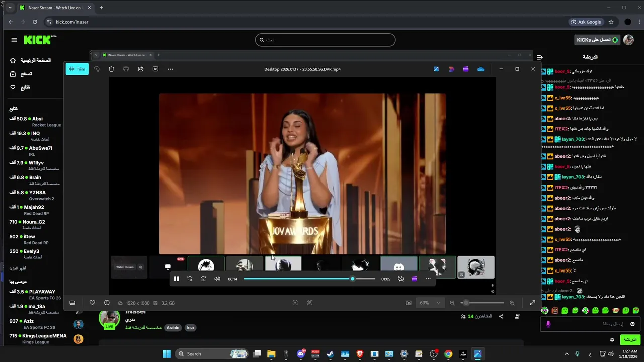This screenshot has width=644, height=362.
Task: Click the ksa tag on stream
Action: 190,328
